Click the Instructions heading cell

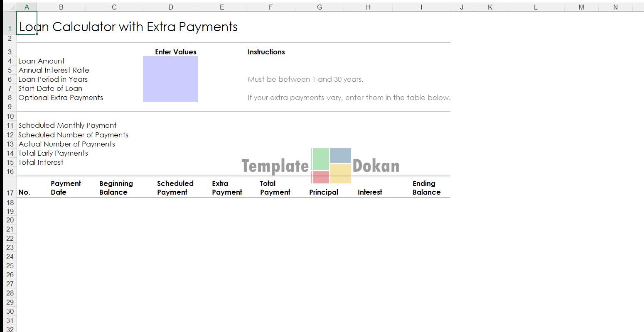click(x=266, y=52)
